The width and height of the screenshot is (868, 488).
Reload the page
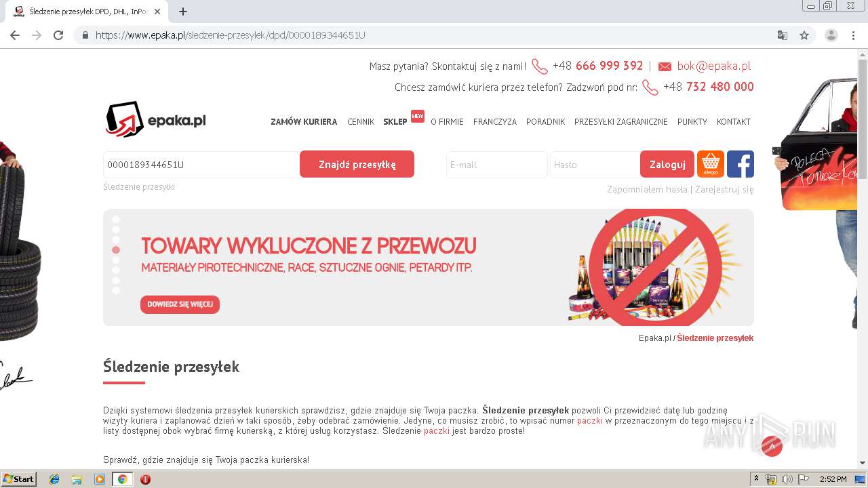pos(58,35)
